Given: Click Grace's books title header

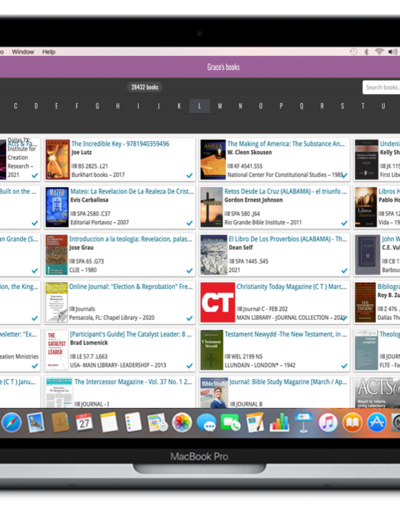Looking at the screenshot, I should [x=223, y=67].
